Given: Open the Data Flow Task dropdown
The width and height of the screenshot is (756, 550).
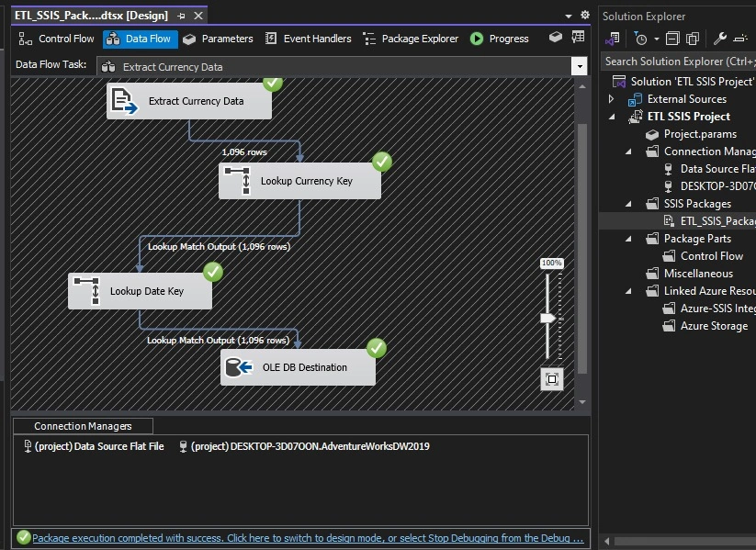Looking at the screenshot, I should click(x=580, y=66).
